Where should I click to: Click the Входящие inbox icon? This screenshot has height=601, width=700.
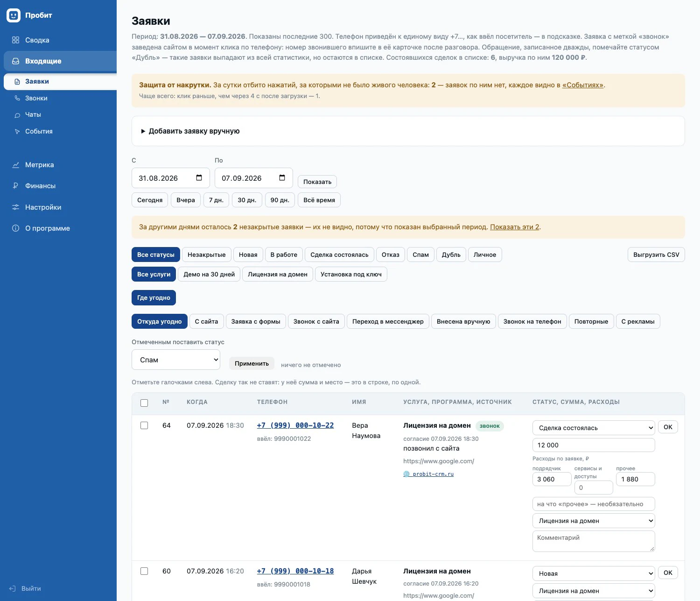click(15, 61)
